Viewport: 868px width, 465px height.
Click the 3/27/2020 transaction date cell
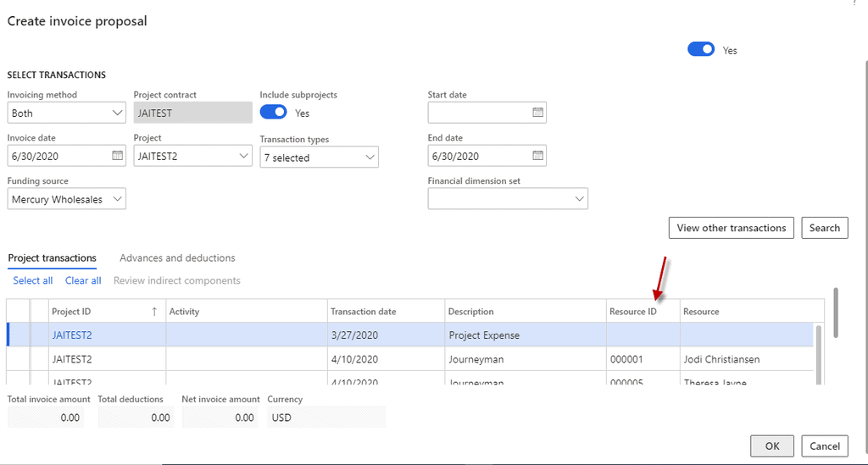coord(386,335)
